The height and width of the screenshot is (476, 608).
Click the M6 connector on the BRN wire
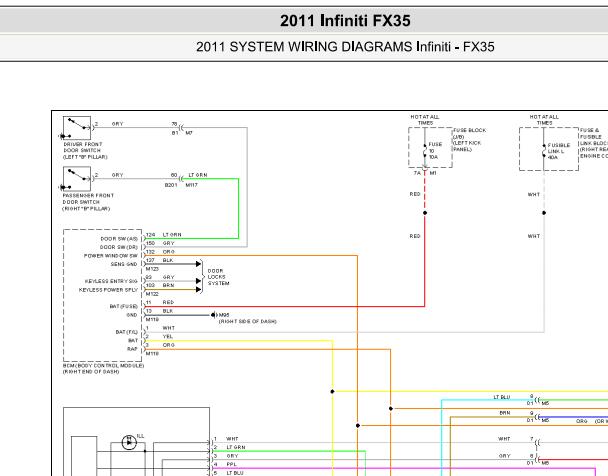point(537,417)
